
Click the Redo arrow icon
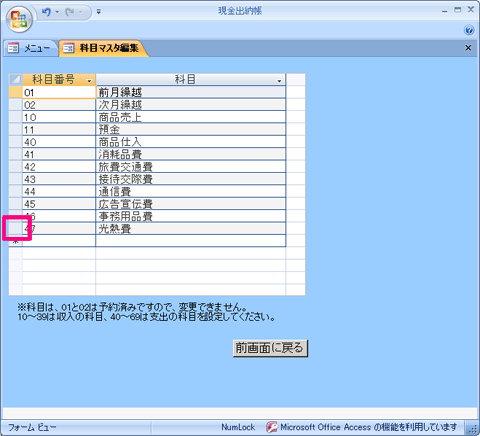(x=70, y=12)
